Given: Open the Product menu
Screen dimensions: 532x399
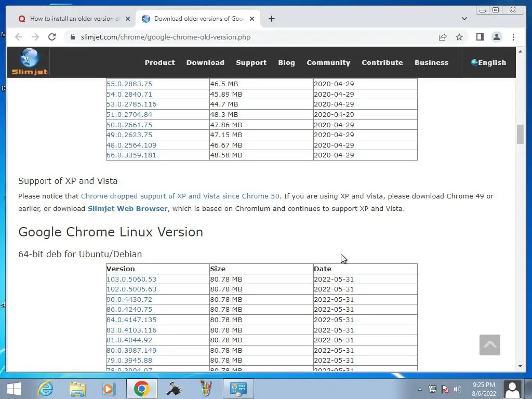Looking at the screenshot, I should [160, 62].
